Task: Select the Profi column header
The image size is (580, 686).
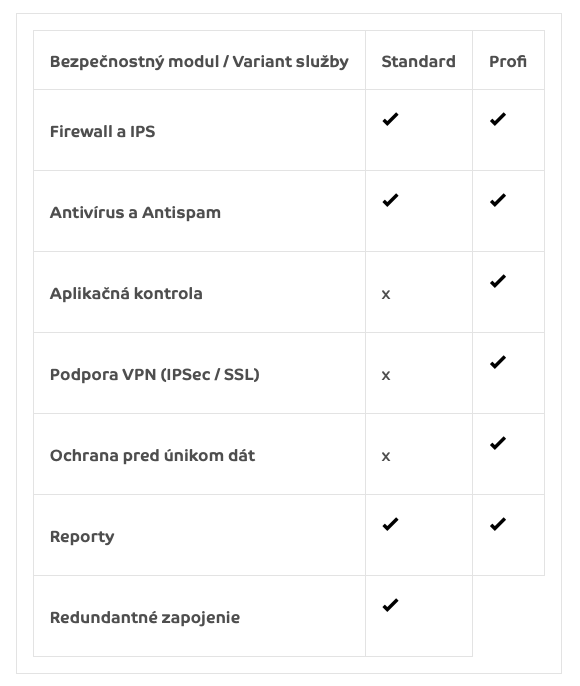Action: pos(508,61)
